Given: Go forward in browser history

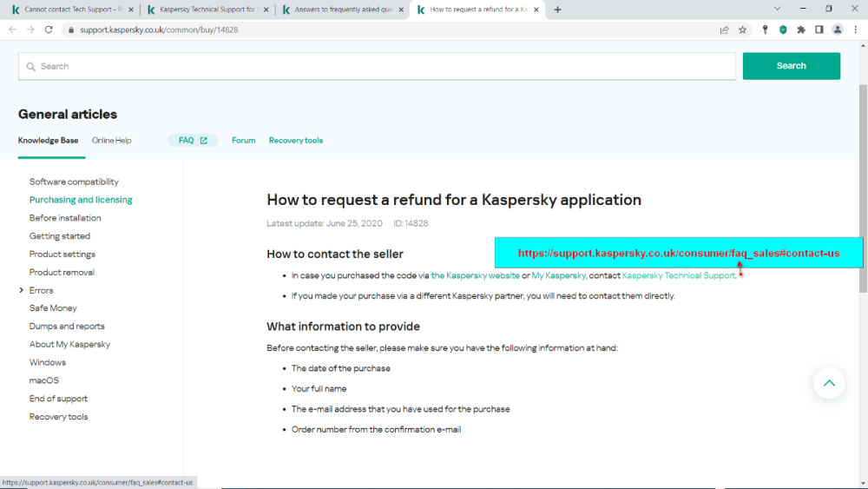Looking at the screenshot, I should click(30, 30).
